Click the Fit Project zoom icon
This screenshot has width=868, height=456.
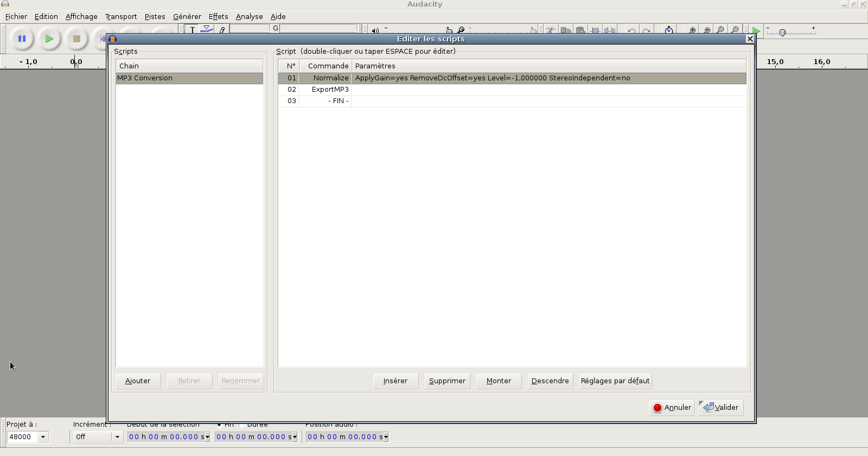point(735,30)
